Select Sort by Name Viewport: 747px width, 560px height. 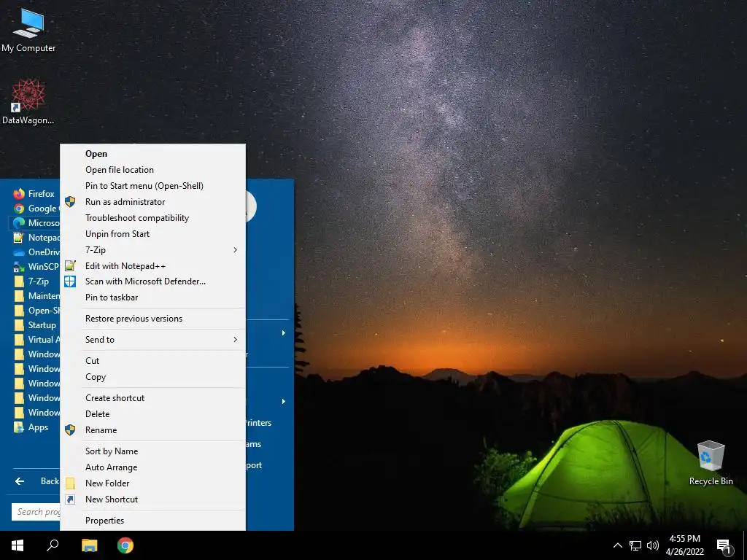[x=153, y=451]
